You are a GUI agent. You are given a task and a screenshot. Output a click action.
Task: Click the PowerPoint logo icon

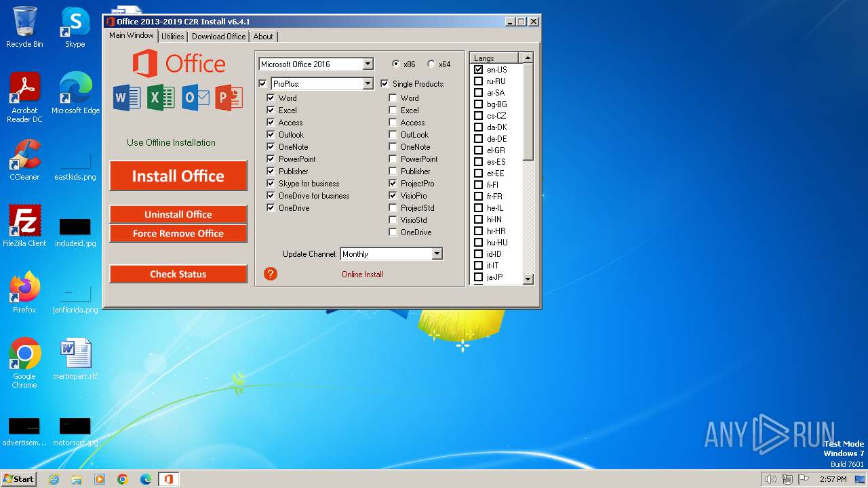pyautogui.click(x=229, y=98)
